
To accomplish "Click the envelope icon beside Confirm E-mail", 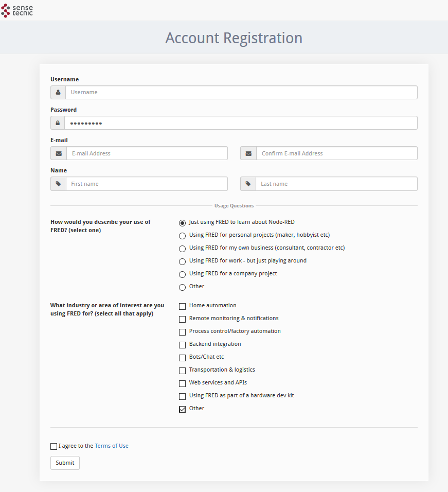I will coord(248,153).
